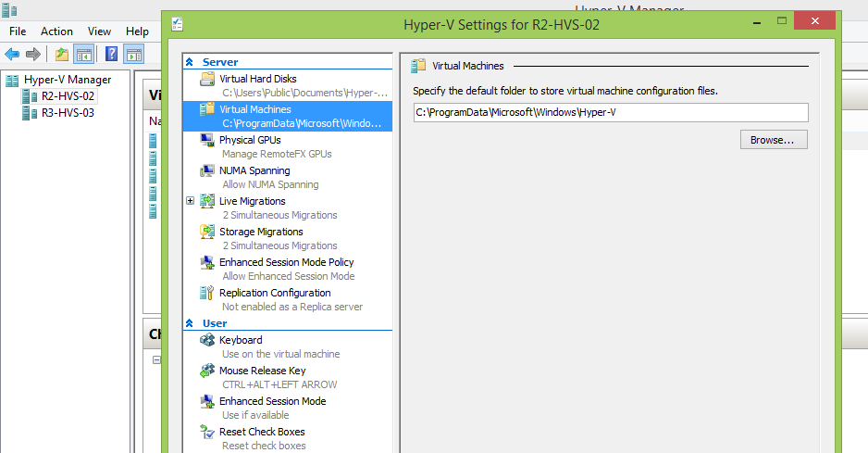Screen dimensions: 868x453
Task: Toggle the Show/Hide Console Tree toolbar icon
Action: 84,55
